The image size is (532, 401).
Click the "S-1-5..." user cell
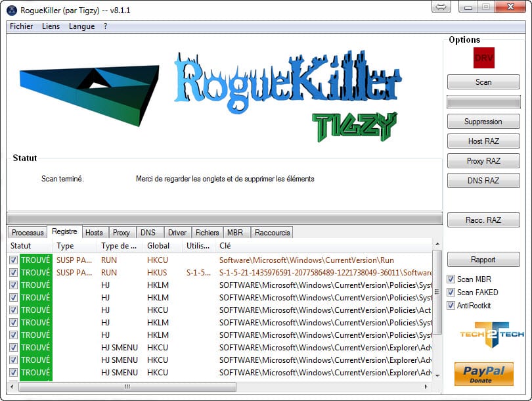(x=198, y=273)
